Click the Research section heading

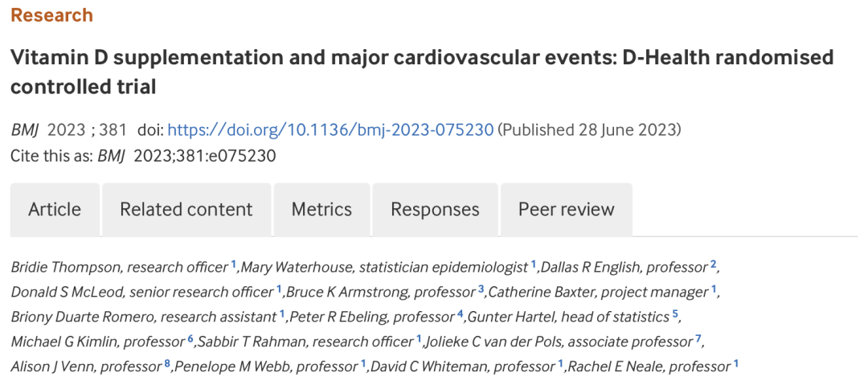pyautogui.click(x=51, y=15)
